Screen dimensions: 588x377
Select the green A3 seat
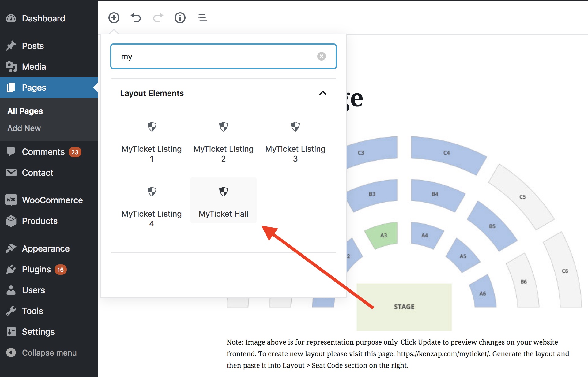pos(383,235)
